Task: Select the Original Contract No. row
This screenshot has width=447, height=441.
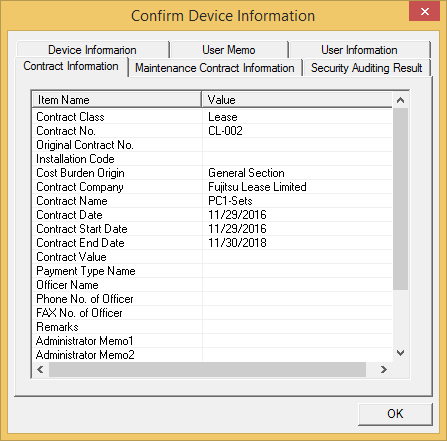Action: 212,145
